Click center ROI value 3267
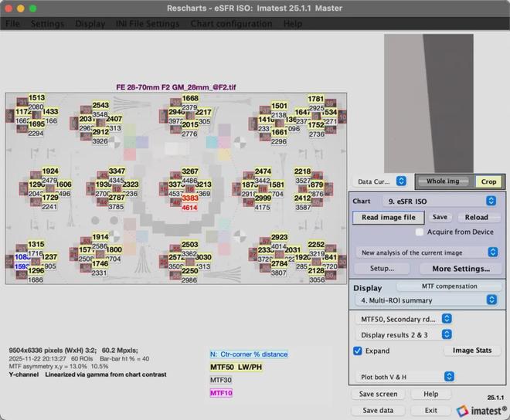 coord(189,171)
